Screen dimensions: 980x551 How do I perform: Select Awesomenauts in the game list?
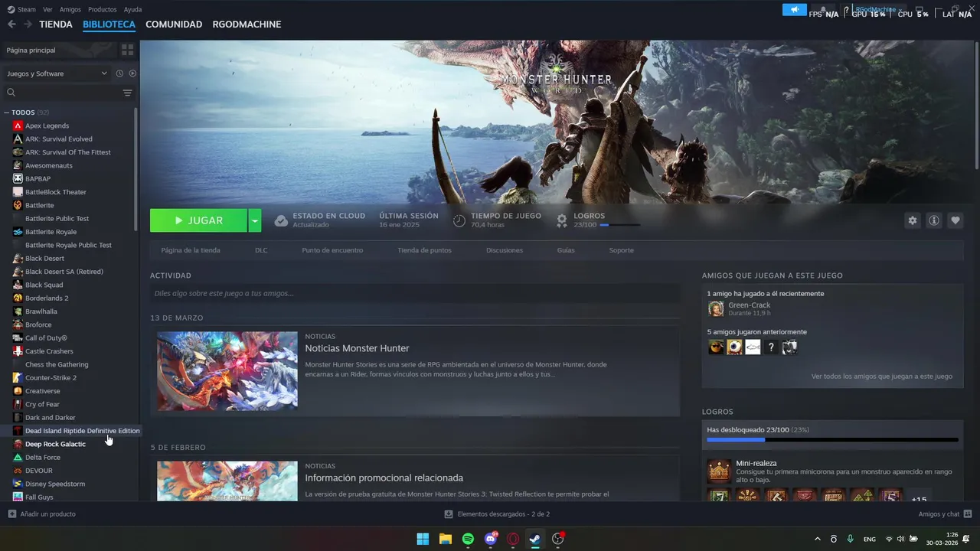point(48,165)
